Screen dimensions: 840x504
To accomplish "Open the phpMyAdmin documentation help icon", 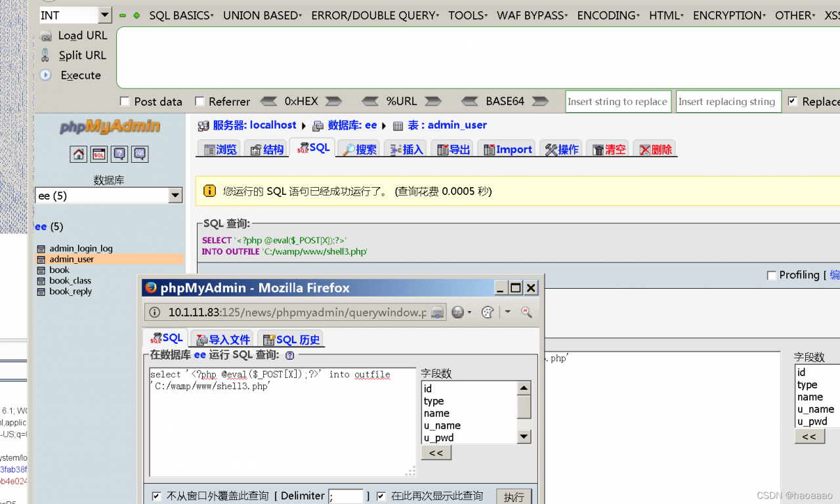I will click(119, 154).
